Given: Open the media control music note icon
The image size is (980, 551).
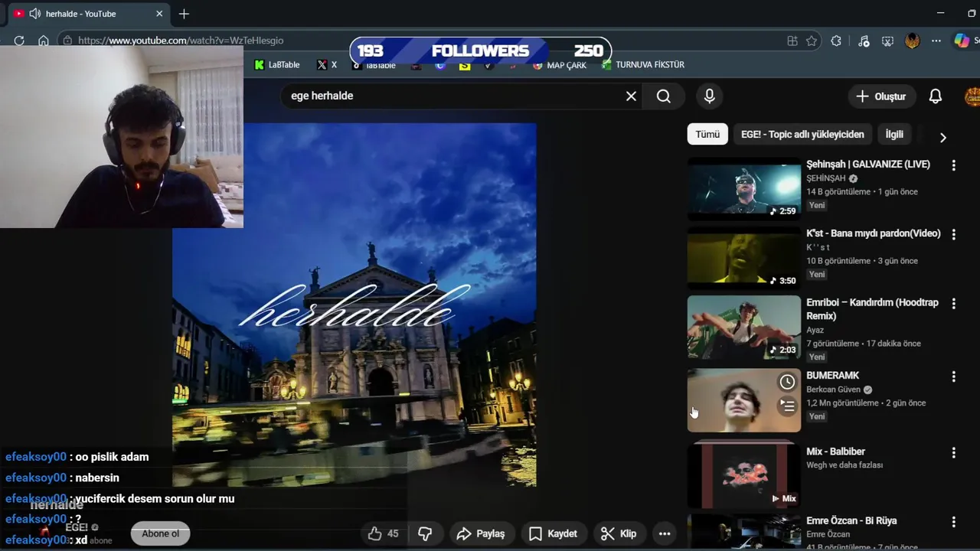Looking at the screenshot, I should [864, 41].
